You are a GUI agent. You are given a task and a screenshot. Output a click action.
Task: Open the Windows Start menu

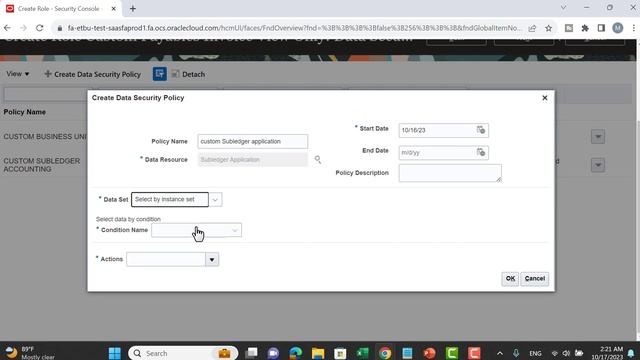(115, 353)
